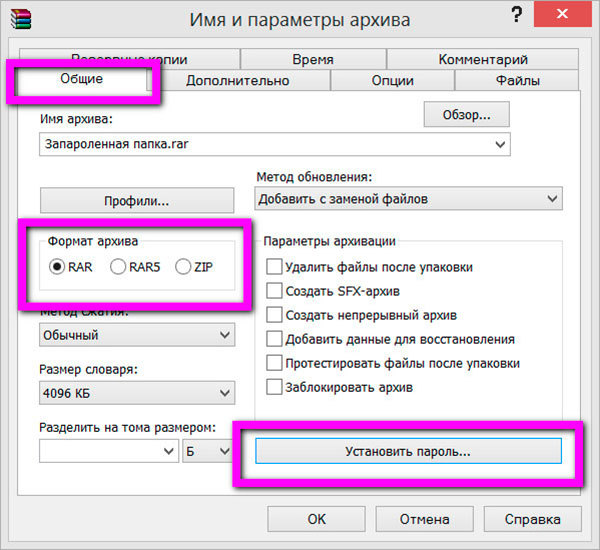The width and height of the screenshot is (600, 550).
Task: Open help via 'Справка' button
Action: pyautogui.click(x=532, y=519)
